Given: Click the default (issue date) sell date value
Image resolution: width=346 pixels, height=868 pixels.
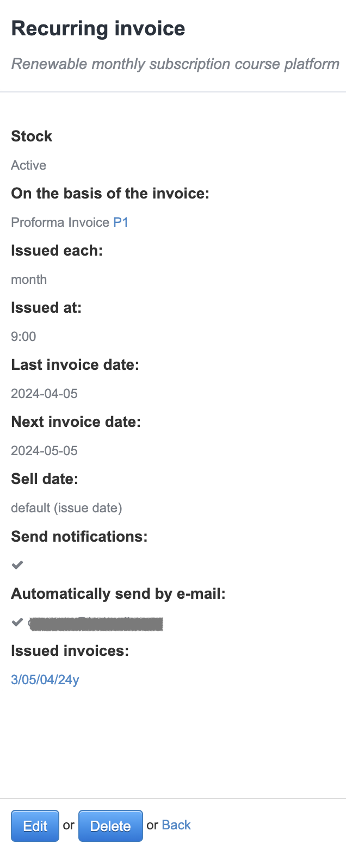Looking at the screenshot, I should click(66, 508).
